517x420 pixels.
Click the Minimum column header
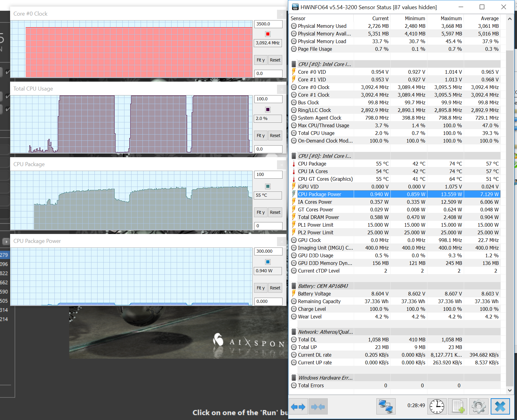(x=409, y=18)
